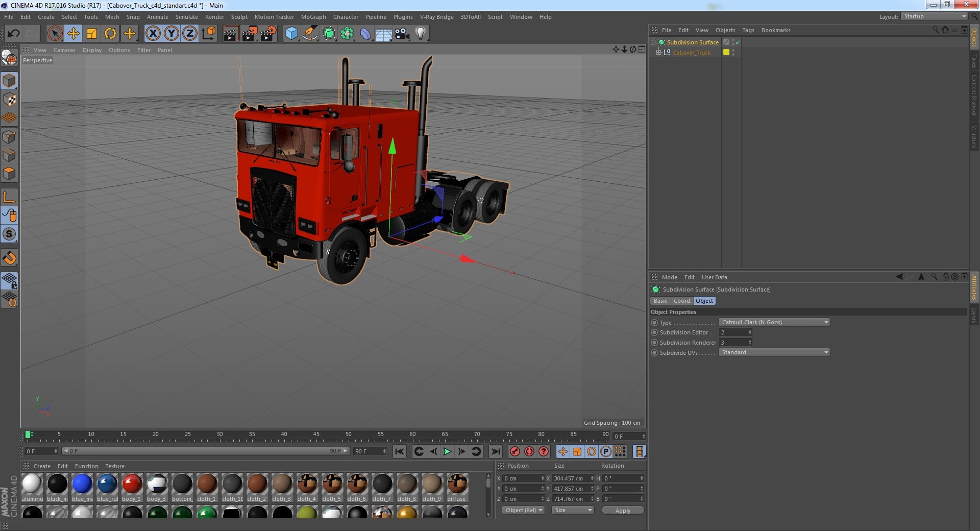Open the Layout Startup dropdown
The width and height of the screenshot is (980, 531).
[x=934, y=17]
